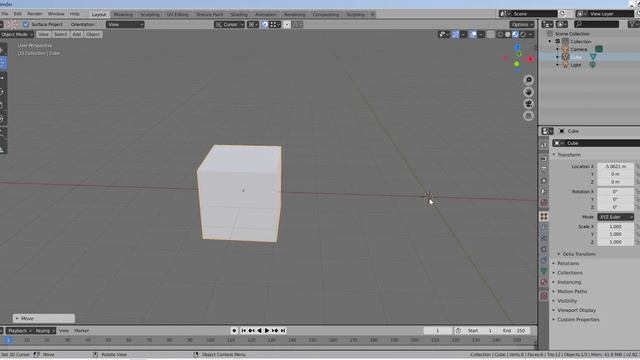Open the Render menu
The image size is (640, 360).
tap(35, 14)
